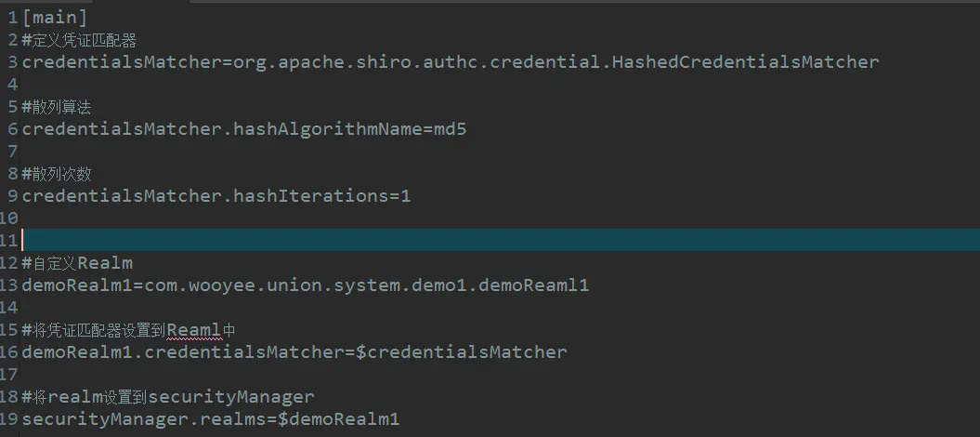Viewport: 980px width, 437px height.
Task: Click the [main] section header text
Action: [55, 18]
